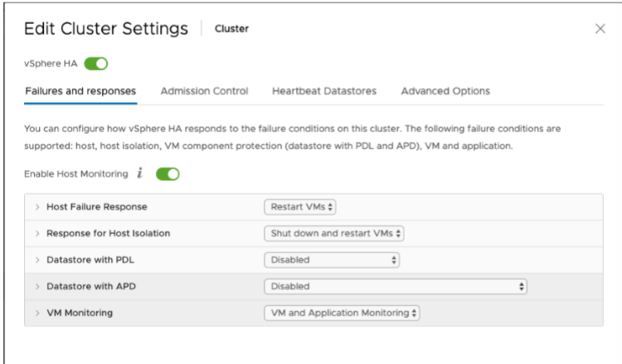Image resolution: width=622 pixels, height=364 pixels.
Task: Switch to the Admission Control tab
Action: tap(204, 91)
